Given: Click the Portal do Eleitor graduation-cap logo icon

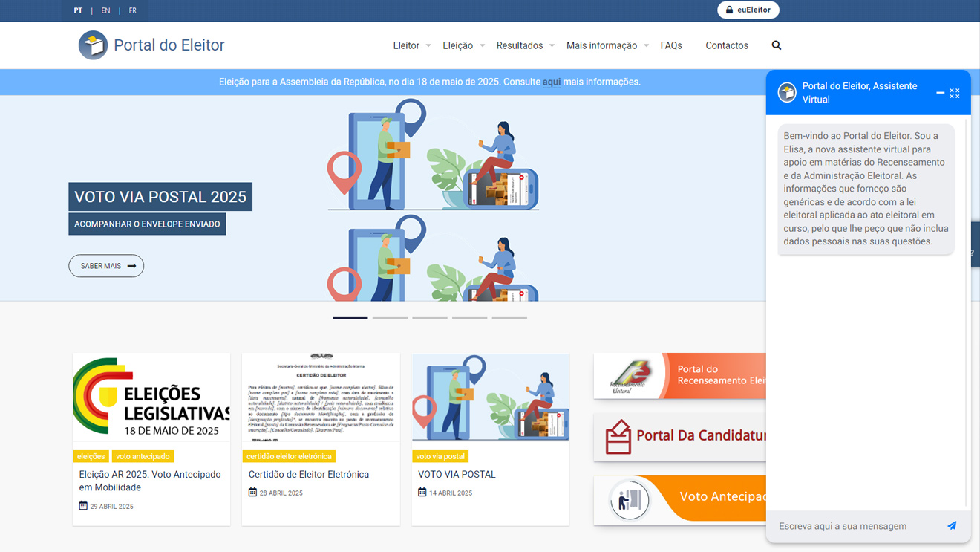Looking at the screenshot, I should [93, 45].
